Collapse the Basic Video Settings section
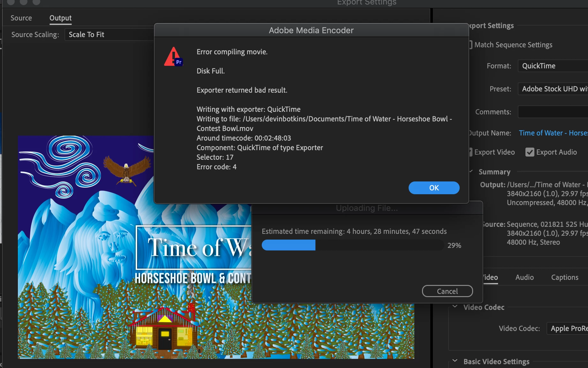The height and width of the screenshot is (368, 588). 455,361
